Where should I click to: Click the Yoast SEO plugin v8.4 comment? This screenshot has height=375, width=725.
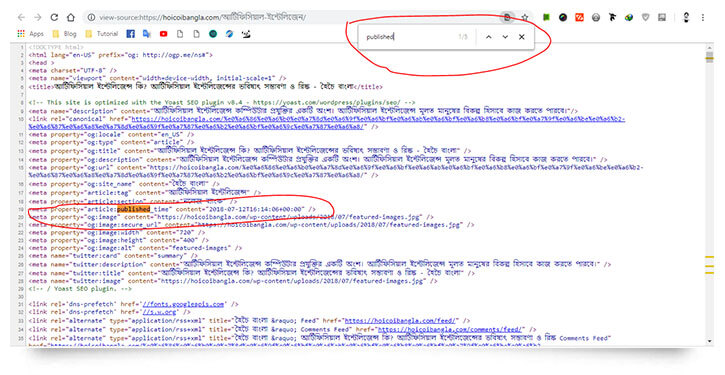[x=222, y=102]
